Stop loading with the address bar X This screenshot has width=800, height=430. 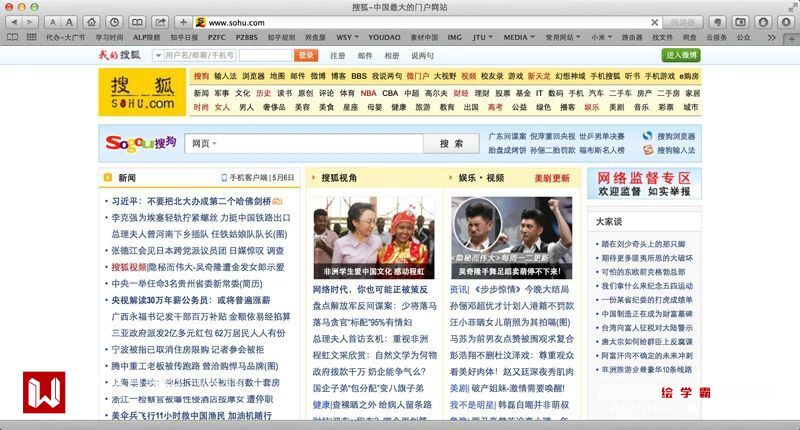(655, 22)
